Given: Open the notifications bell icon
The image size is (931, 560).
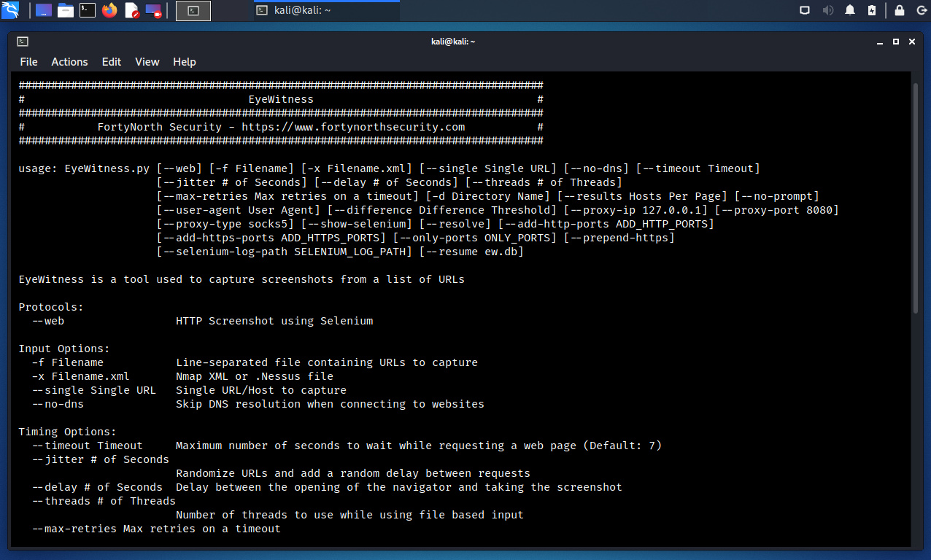Looking at the screenshot, I should pos(850,10).
